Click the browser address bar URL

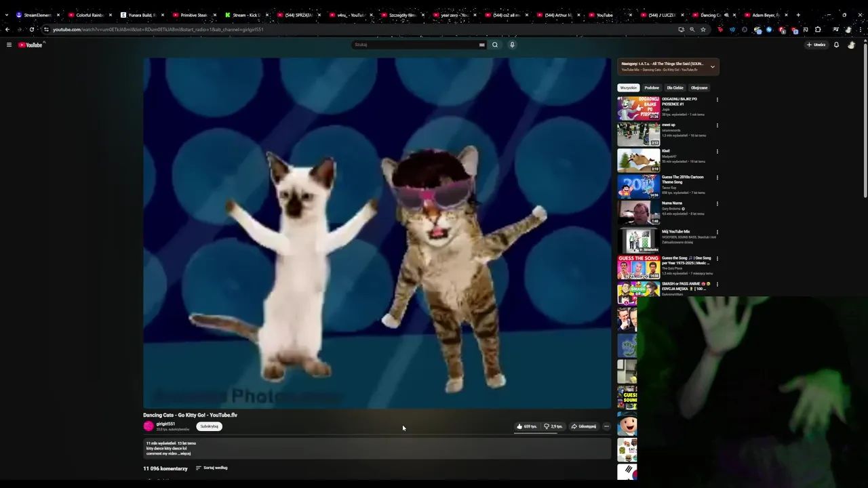(x=158, y=29)
